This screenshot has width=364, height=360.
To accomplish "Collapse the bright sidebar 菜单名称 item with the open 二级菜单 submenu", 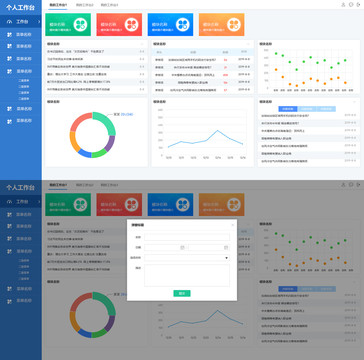I will (x=21, y=71).
